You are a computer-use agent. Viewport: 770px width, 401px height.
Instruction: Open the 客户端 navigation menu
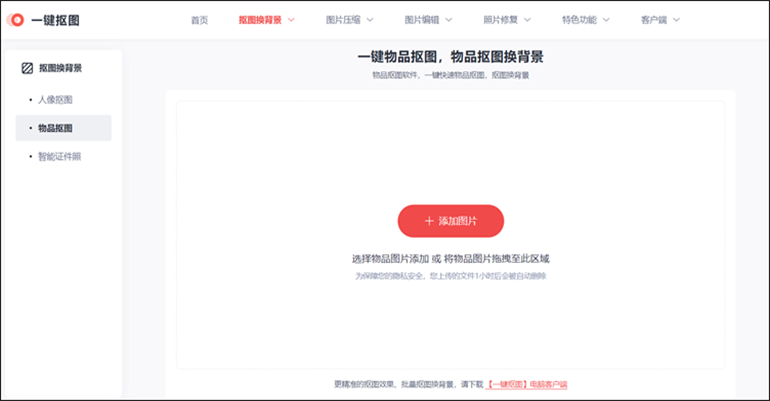(x=660, y=20)
